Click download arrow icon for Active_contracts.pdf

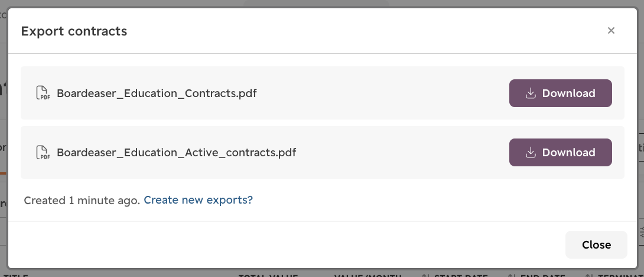click(531, 152)
